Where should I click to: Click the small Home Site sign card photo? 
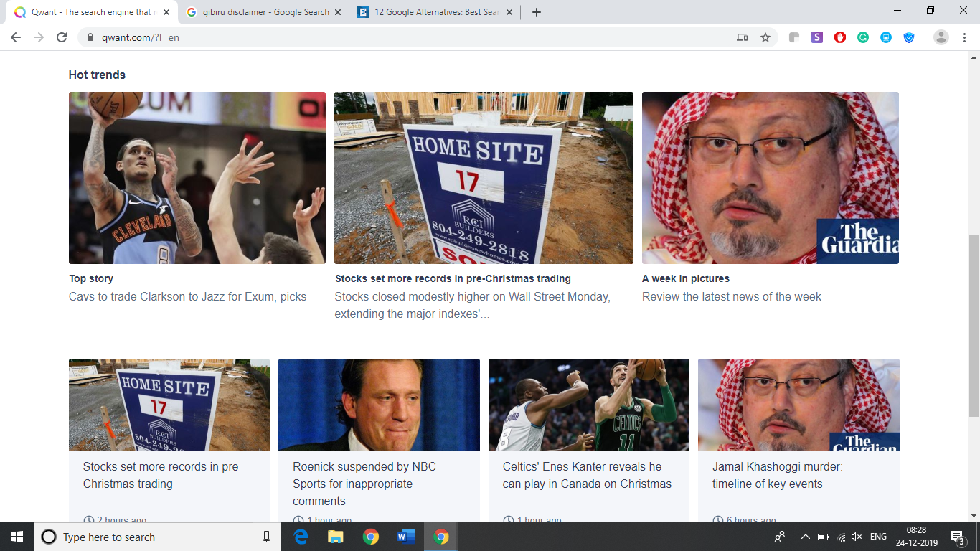click(x=169, y=405)
